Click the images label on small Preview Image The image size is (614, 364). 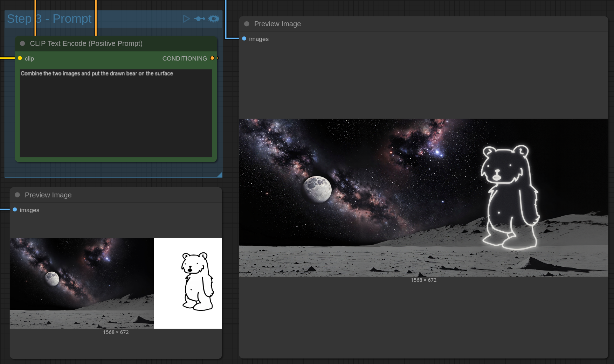29,210
